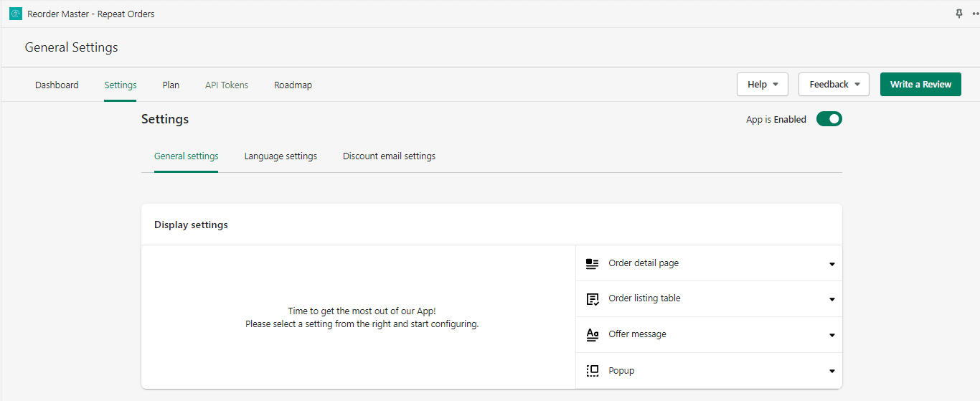The width and height of the screenshot is (980, 401).
Task: Click the Offer message text icon
Action: [592, 335]
